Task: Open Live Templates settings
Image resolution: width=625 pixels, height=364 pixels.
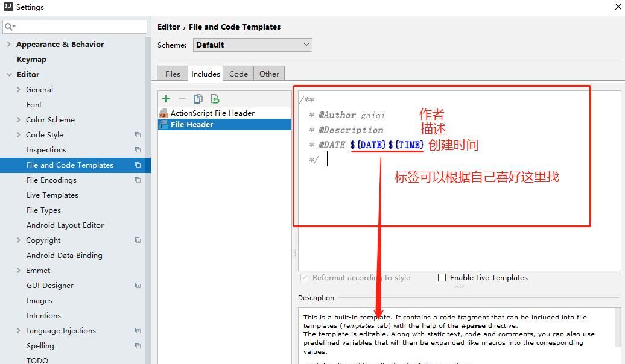Action: [x=52, y=195]
